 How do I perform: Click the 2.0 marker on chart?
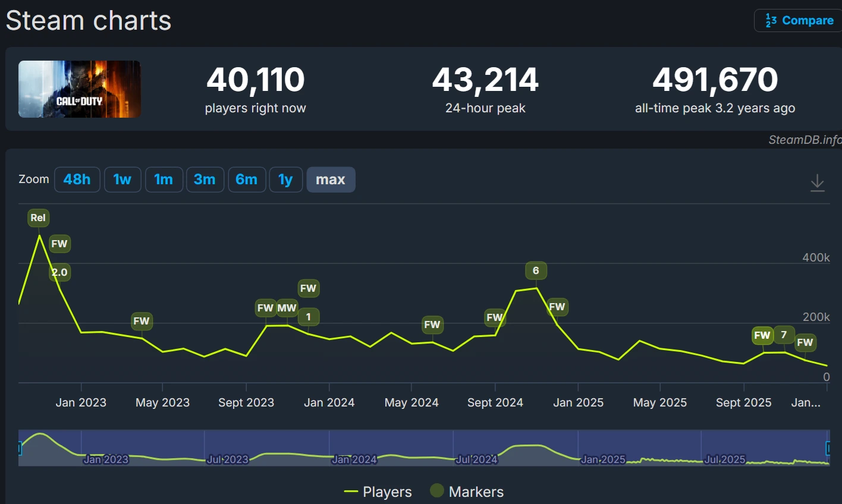pos(59,272)
